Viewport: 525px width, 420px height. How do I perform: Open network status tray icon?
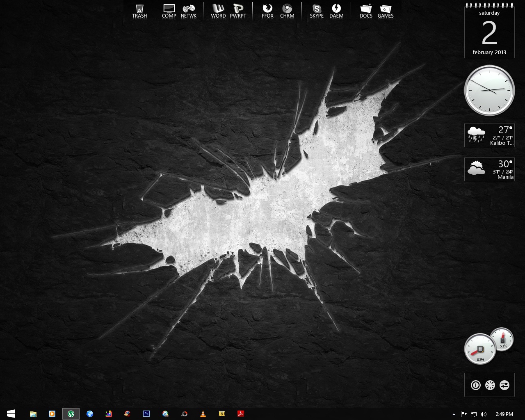point(474,414)
